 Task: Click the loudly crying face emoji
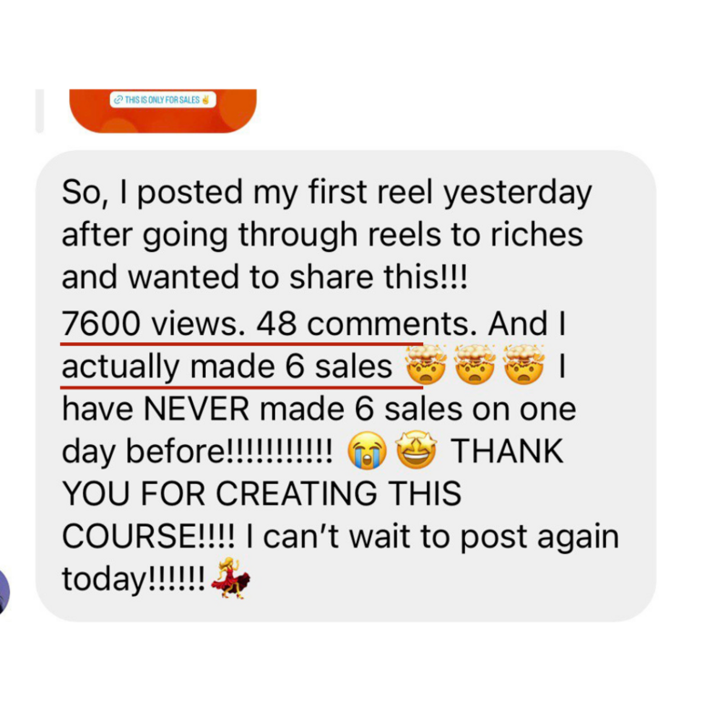368,450
